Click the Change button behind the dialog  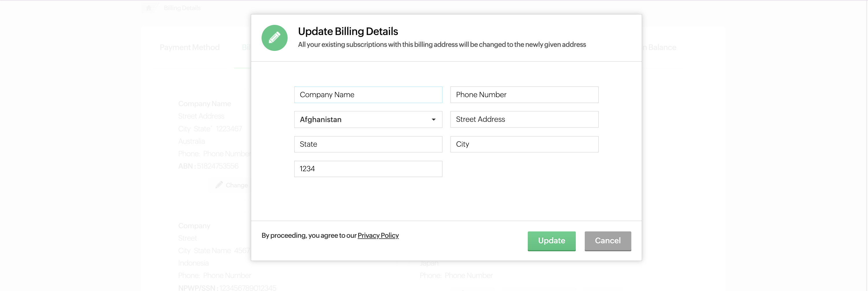[x=236, y=185]
